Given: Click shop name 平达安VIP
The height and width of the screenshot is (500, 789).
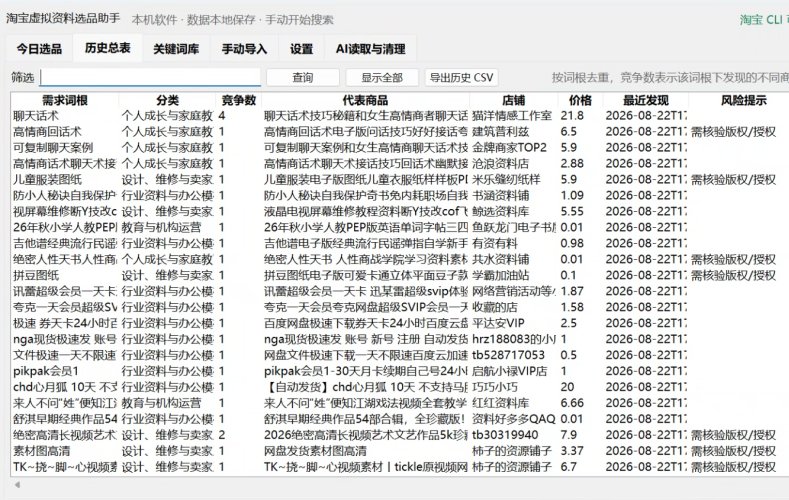Looking at the screenshot, I should 498,323.
